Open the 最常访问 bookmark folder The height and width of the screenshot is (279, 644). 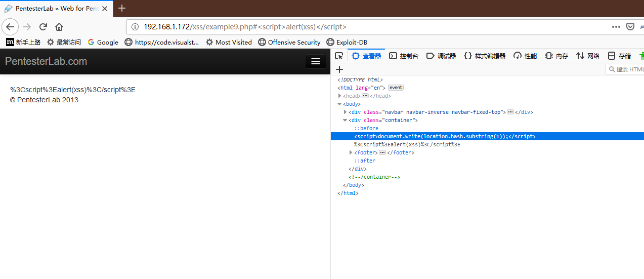pyautogui.click(x=64, y=42)
